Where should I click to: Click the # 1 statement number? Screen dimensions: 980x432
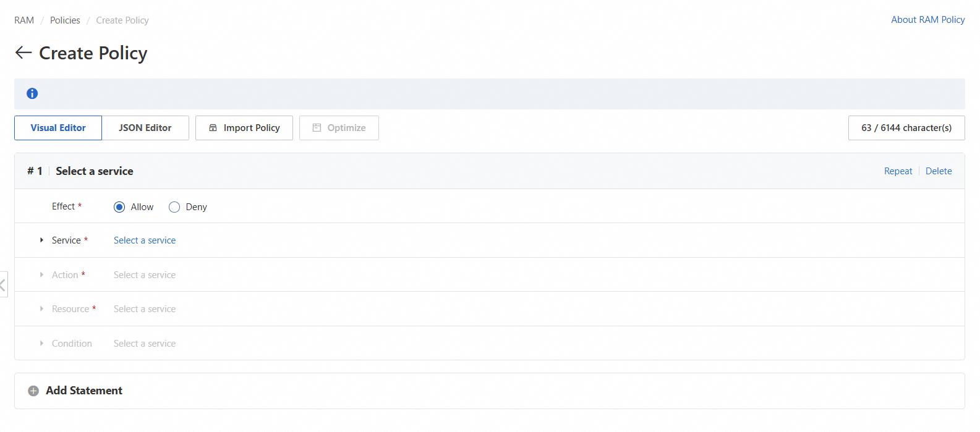(35, 171)
